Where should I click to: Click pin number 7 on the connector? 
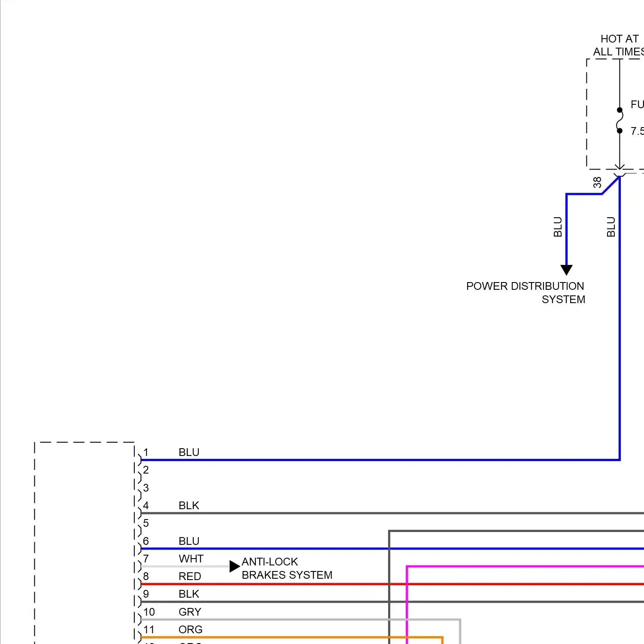146,559
